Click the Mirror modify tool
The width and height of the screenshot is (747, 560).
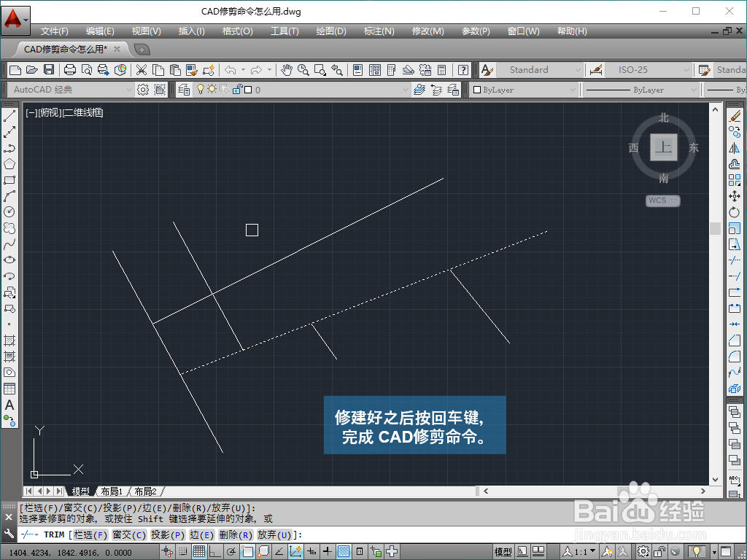coord(735,148)
